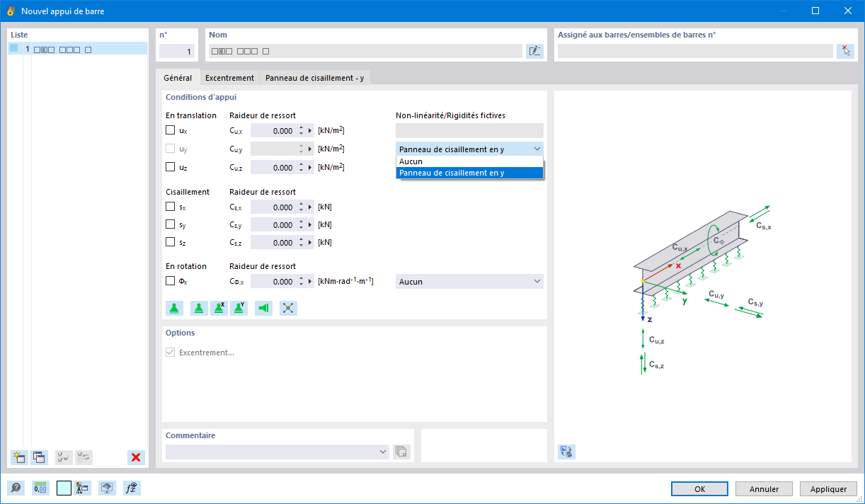The height and width of the screenshot is (504, 865).
Task: Click the invert selection icon
Action: pyautogui.click(x=84, y=457)
